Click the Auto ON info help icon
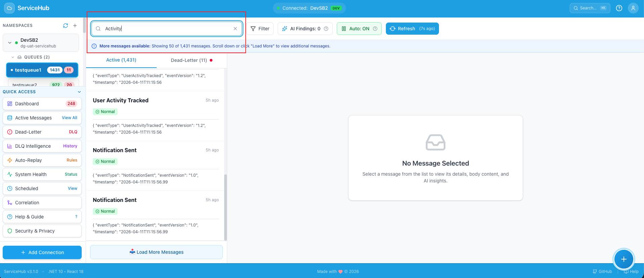 (x=375, y=29)
